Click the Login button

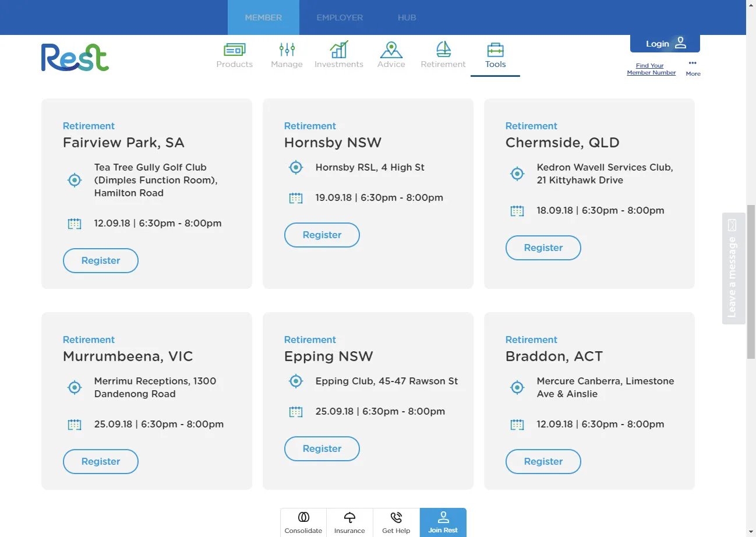665,44
